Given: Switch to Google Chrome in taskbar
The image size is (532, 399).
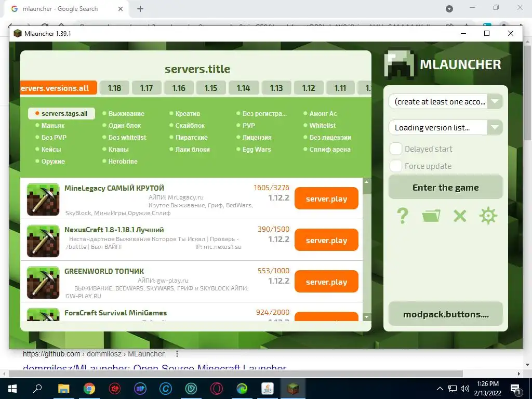Looking at the screenshot, I should 89,389.
